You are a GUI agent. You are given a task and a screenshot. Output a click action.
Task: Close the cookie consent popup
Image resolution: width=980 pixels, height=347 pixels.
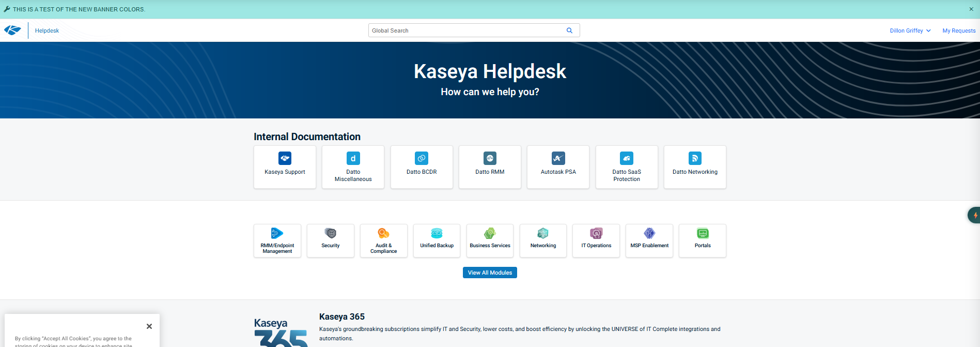pos(149,326)
